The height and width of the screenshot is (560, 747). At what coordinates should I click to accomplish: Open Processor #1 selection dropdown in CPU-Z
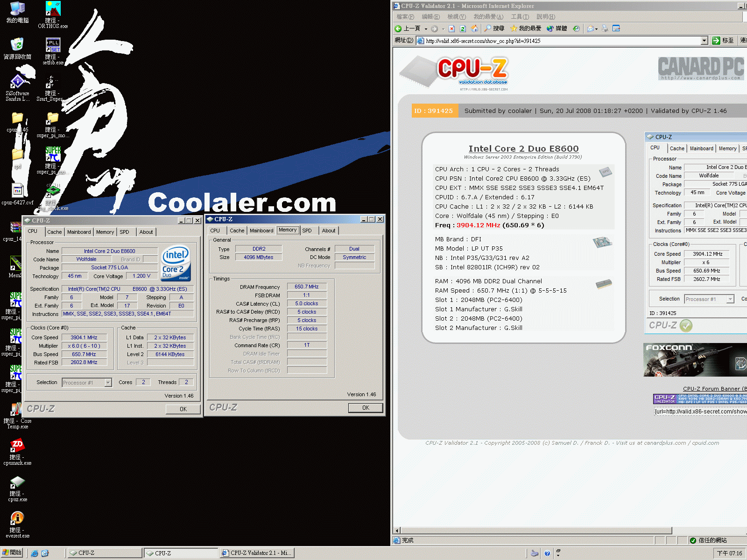coord(108,382)
